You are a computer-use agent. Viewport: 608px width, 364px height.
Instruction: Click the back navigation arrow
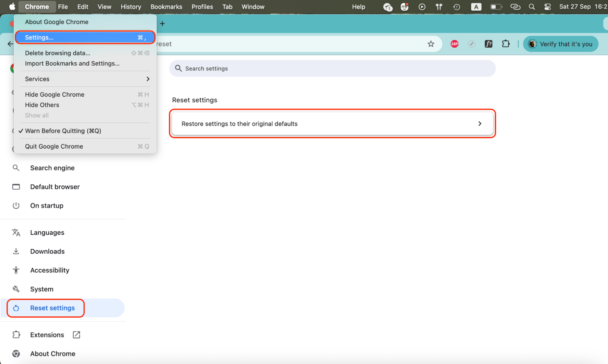[x=10, y=44]
